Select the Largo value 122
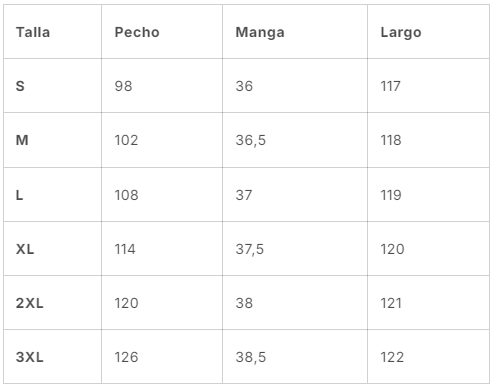Image resolution: width=494 pixels, height=388 pixels. [x=392, y=357]
